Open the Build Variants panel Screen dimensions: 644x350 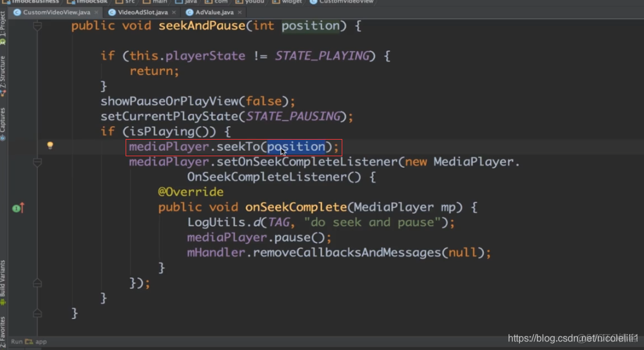click(3, 280)
